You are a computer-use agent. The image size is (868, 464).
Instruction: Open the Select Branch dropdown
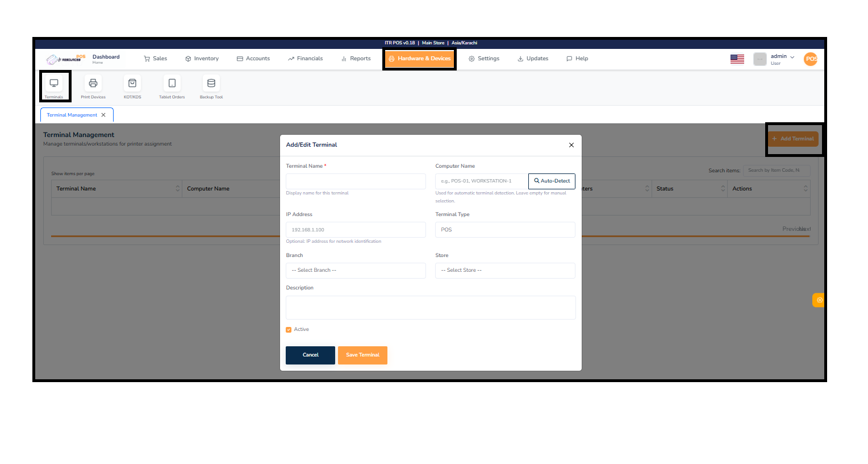[356, 270]
